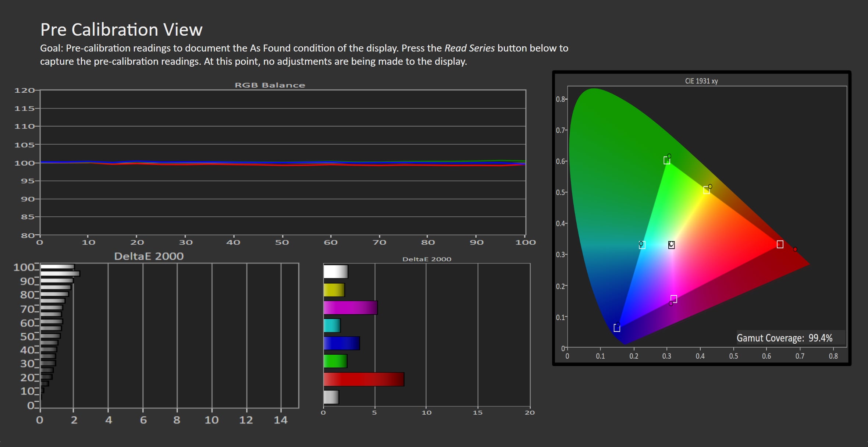Click the Pre Calibration View heading

point(121,29)
